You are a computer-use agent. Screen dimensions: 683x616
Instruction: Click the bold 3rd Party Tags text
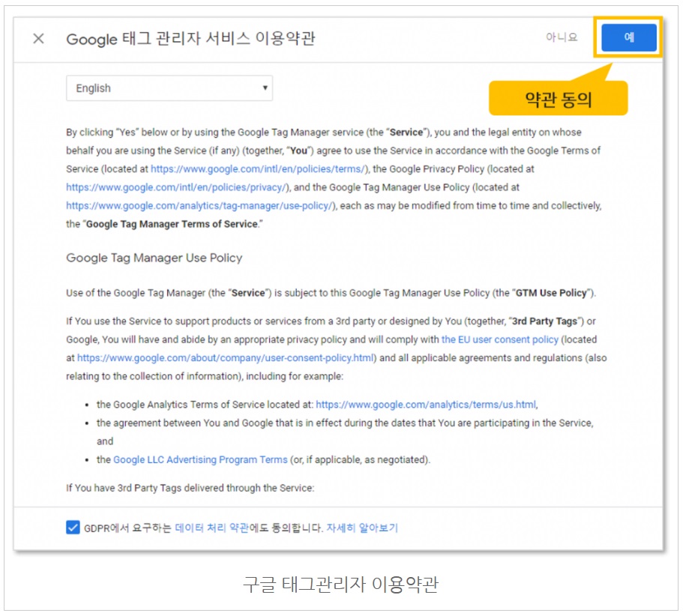544,321
